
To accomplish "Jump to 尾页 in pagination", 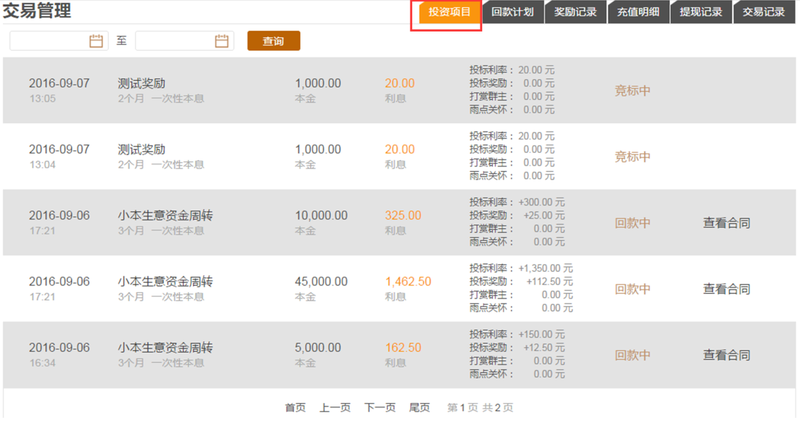I will coord(419,408).
